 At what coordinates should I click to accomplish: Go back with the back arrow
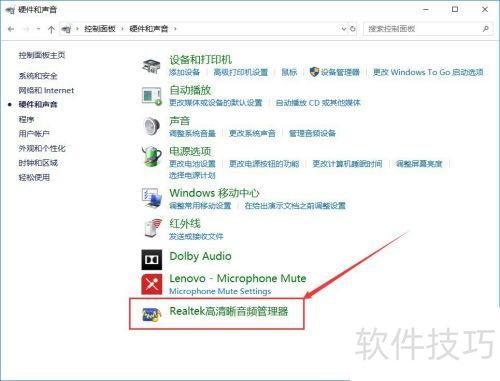11,29
